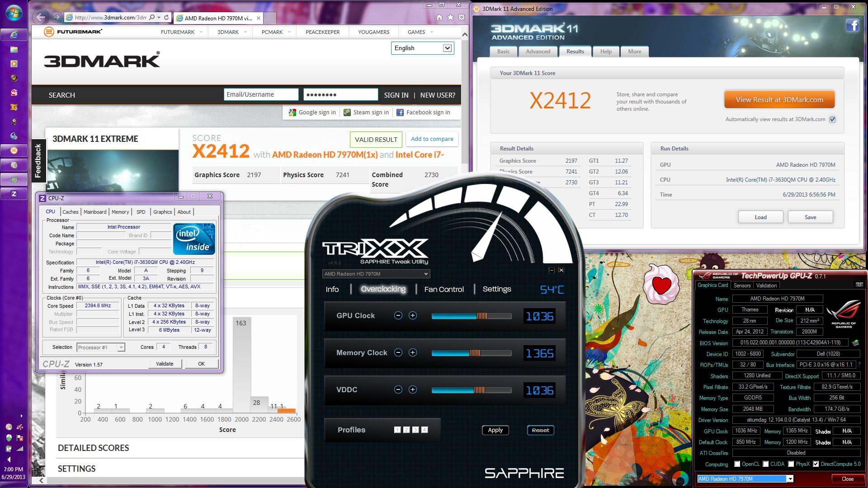Click the Facebook icon in 3DMark 11
This screenshot has width=868, height=488.
tap(852, 25)
